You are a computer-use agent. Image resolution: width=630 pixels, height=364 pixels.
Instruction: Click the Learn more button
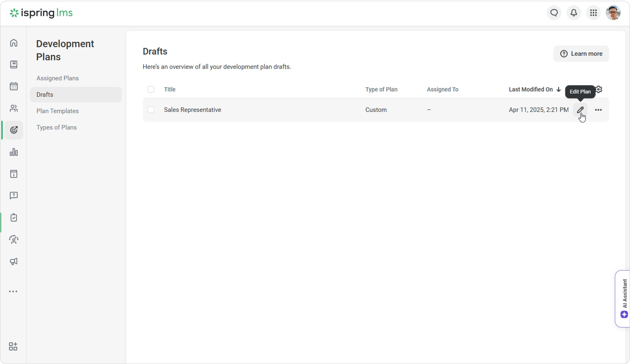[581, 53]
